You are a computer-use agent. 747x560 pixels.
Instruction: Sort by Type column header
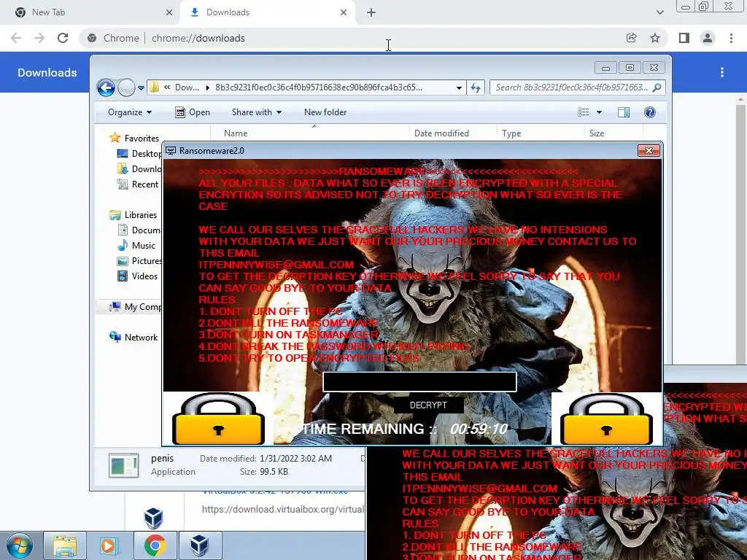[541, 133]
